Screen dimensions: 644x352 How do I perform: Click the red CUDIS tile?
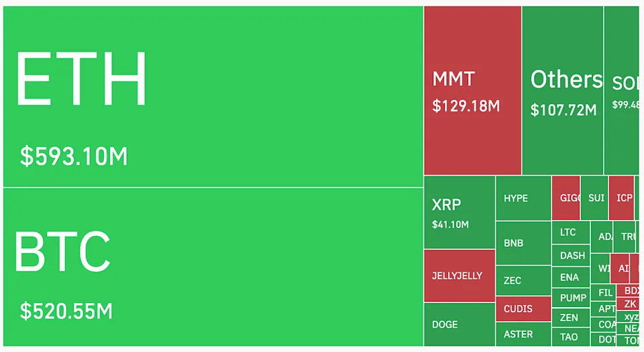[x=523, y=309]
